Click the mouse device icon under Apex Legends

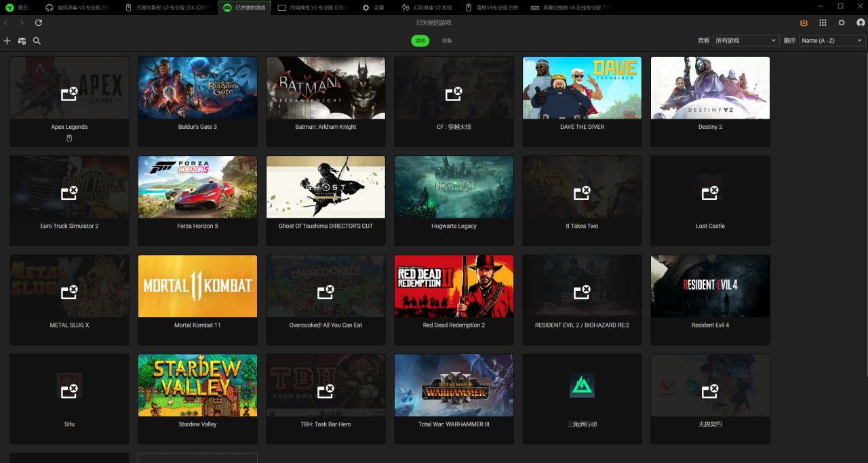coord(69,138)
